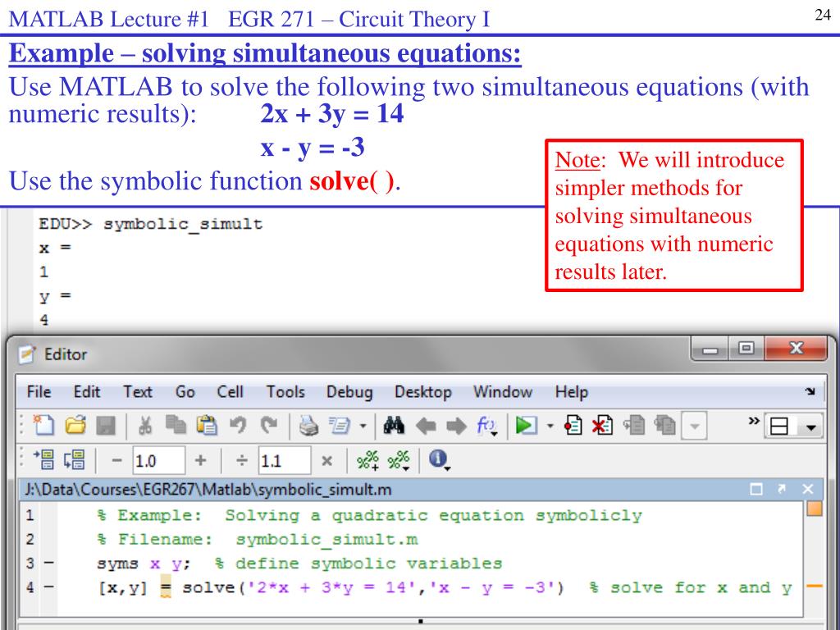Click the evaluate cell icon

(44, 459)
